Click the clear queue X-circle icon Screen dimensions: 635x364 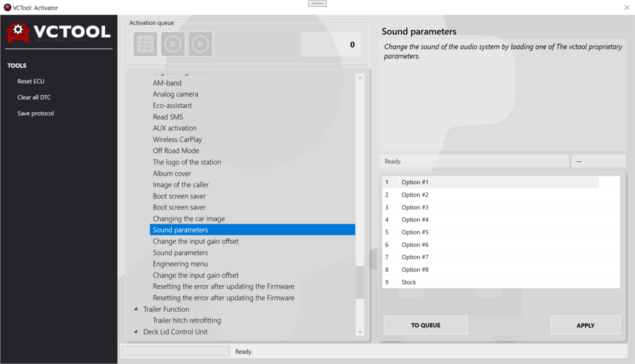coord(173,44)
